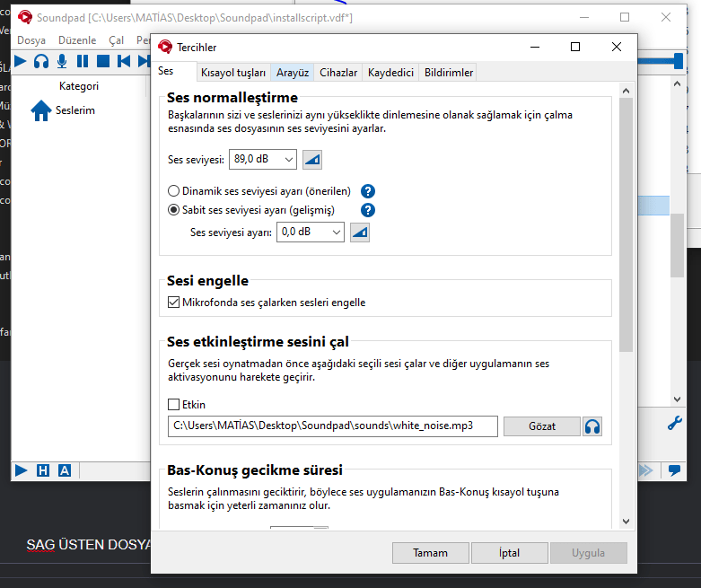Click the Play button in Soundpad toolbar
The image size is (701, 588).
point(20,61)
